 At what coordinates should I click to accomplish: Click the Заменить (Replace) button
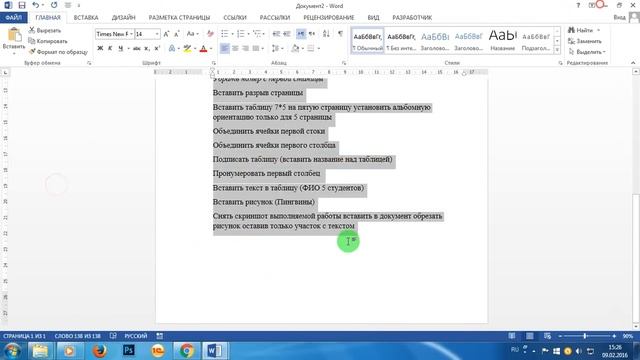pyautogui.click(x=585, y=41)
